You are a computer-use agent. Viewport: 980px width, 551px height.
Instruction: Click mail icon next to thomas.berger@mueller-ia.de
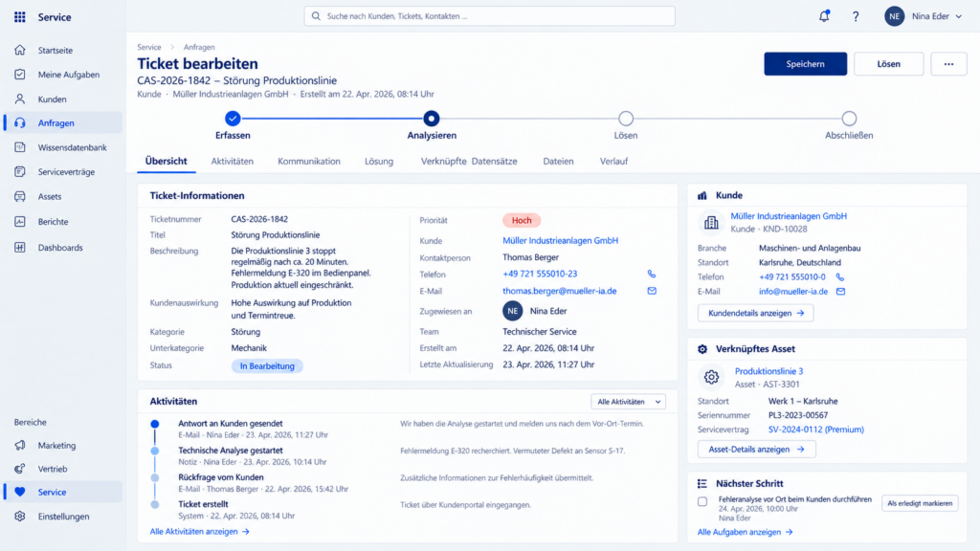(x=652, y=291)
